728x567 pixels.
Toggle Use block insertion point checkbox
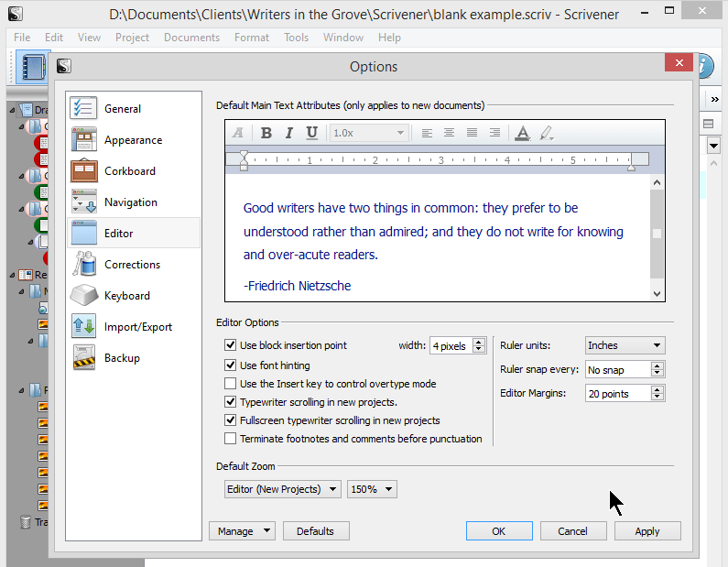(x=230, y=345)
